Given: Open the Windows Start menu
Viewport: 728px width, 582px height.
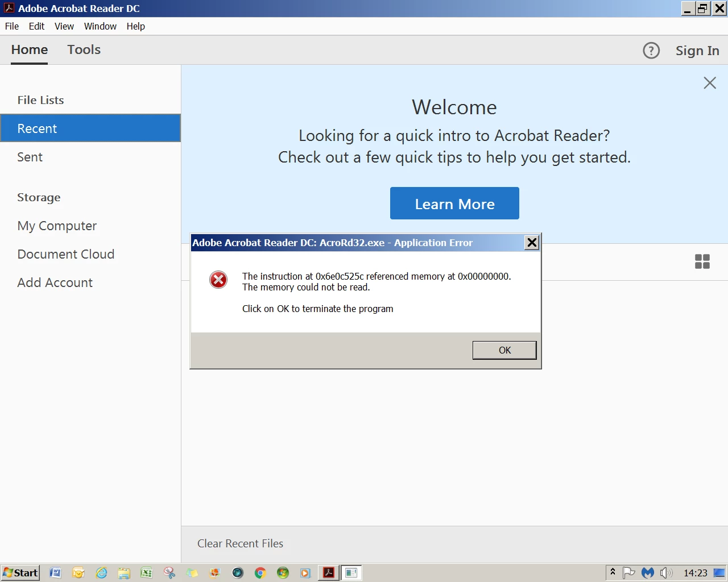Looking at the screenshot, I should pyautogui.click(x=20, y=573).
